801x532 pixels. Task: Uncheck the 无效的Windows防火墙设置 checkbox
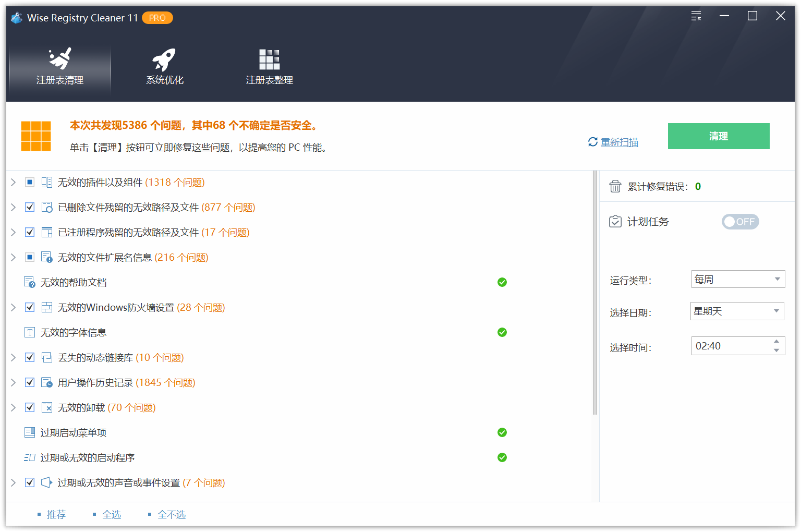click(30, 307)
